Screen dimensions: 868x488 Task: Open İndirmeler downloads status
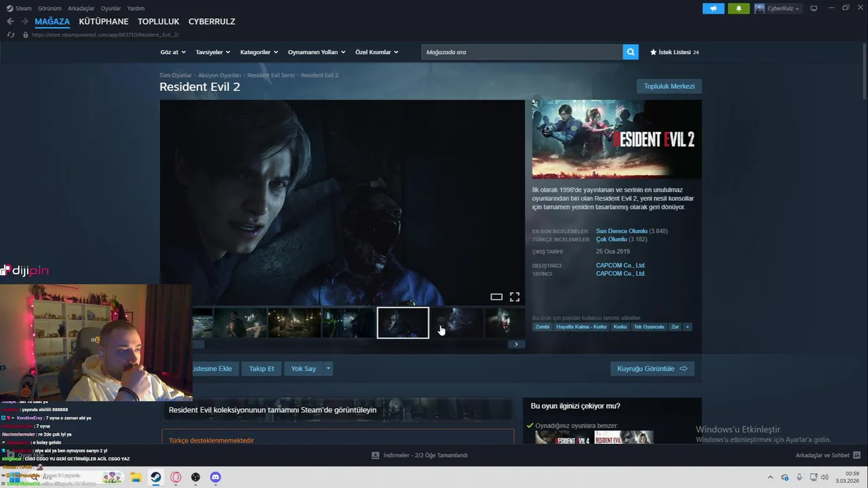pos(420,455)
